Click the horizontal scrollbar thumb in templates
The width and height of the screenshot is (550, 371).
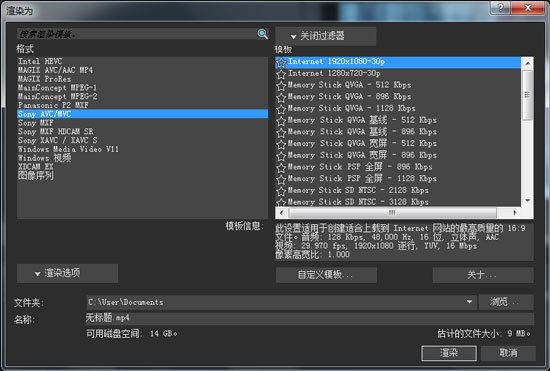pos(392,213)
